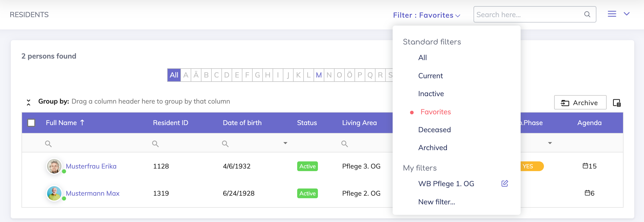
Task: Click the collapse groups icon beside Group by
Action: 29,102
